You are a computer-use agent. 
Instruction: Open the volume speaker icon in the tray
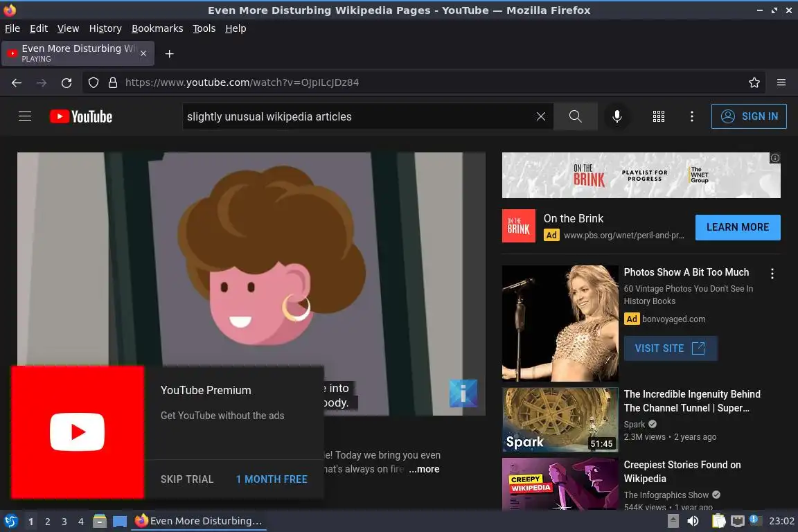693,521
